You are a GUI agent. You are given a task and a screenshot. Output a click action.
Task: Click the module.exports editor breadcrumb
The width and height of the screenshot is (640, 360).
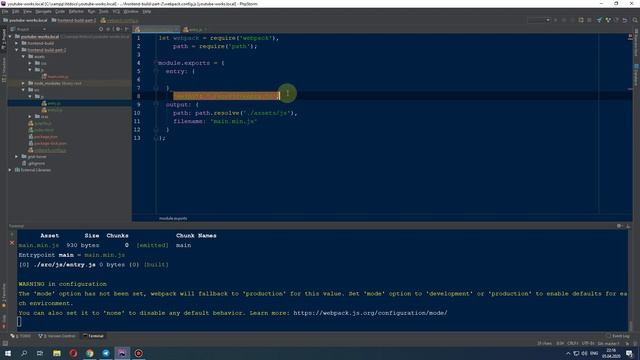point(173,218)
